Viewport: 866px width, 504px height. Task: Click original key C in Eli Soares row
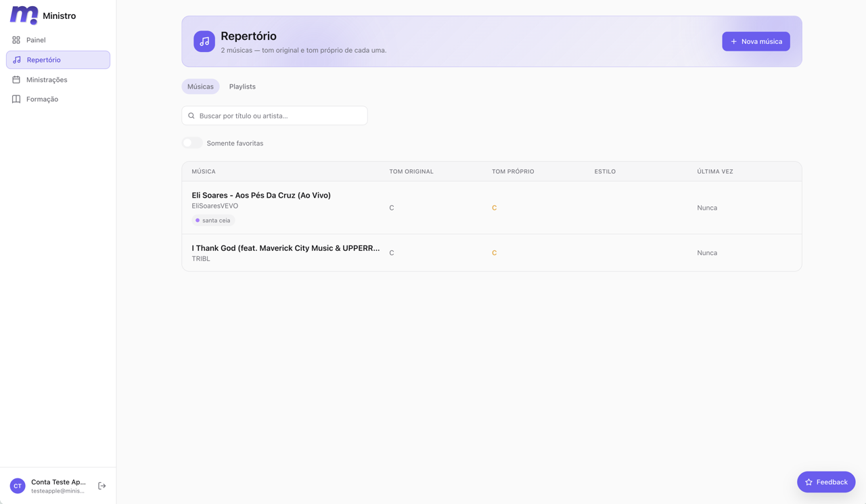pyautogui.click(x=392, y=208)
